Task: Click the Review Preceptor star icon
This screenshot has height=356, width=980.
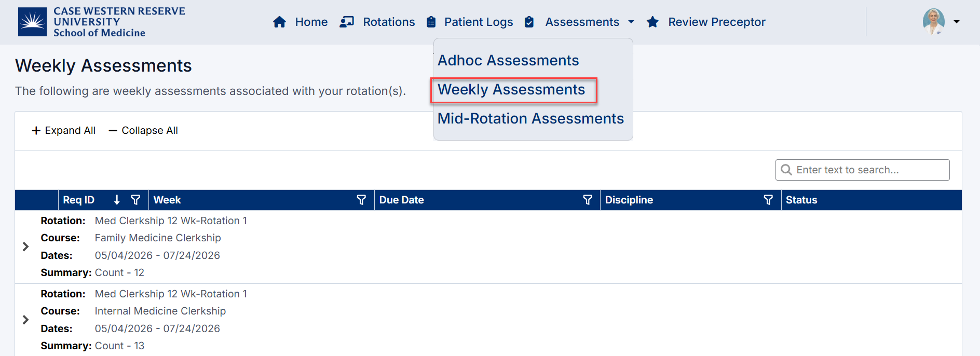Action: [x=652, y=22]
